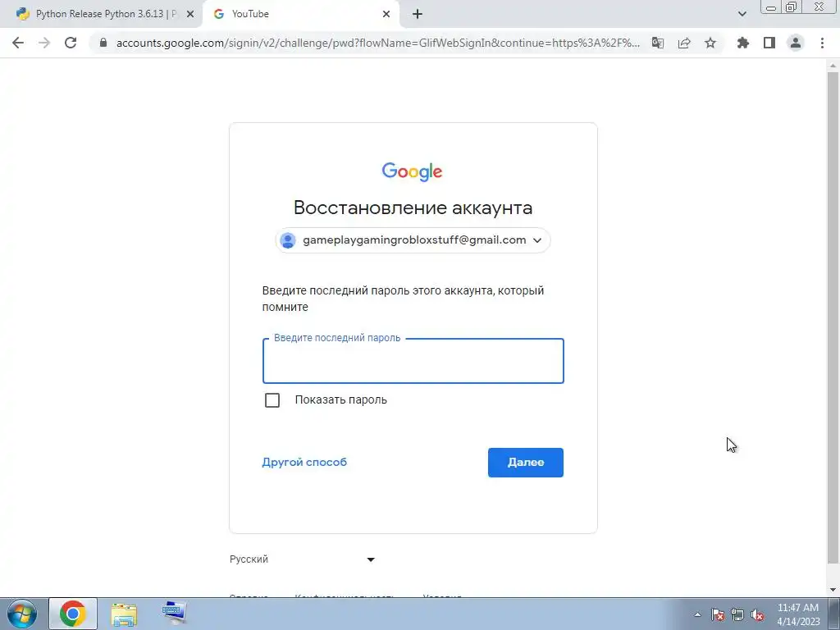840x630 pixels.
Task: Reload the page with the refresh icon
Action: [x=71, y=43]
